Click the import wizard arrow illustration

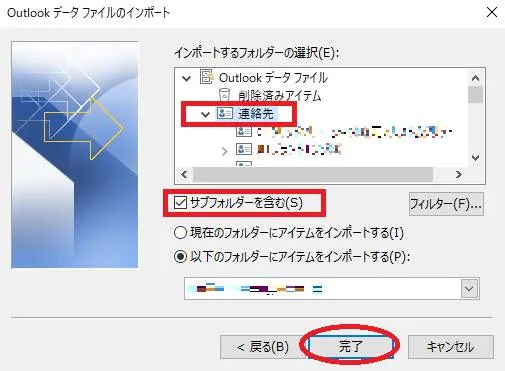75,155
